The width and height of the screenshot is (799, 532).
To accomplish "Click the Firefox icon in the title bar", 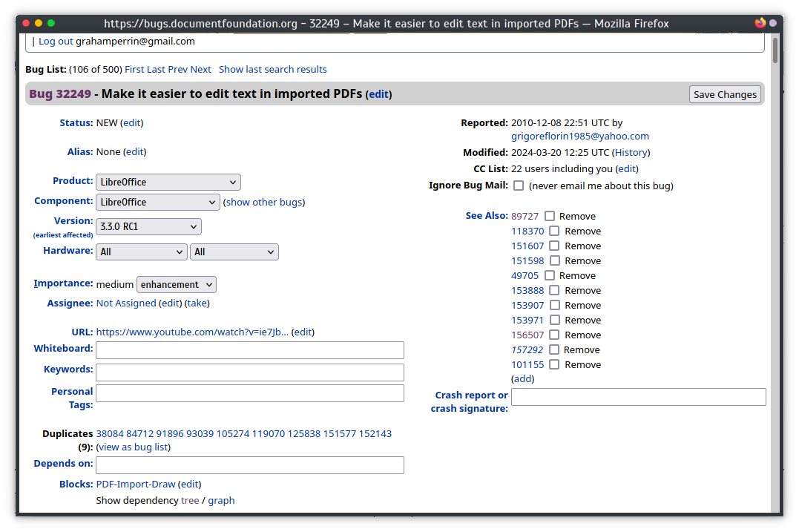I will pyautogui.click(x=760, y=23).
